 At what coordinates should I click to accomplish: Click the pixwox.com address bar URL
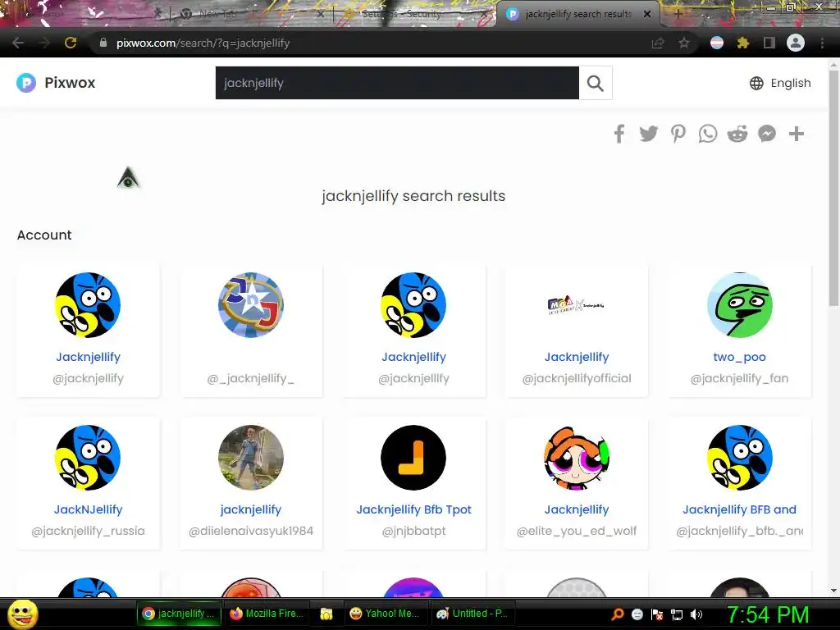[x=203, y=43]
